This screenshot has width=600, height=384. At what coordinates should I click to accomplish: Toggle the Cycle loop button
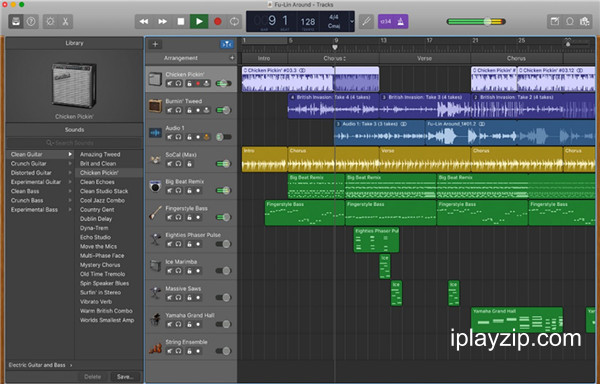tap(234, 21)
